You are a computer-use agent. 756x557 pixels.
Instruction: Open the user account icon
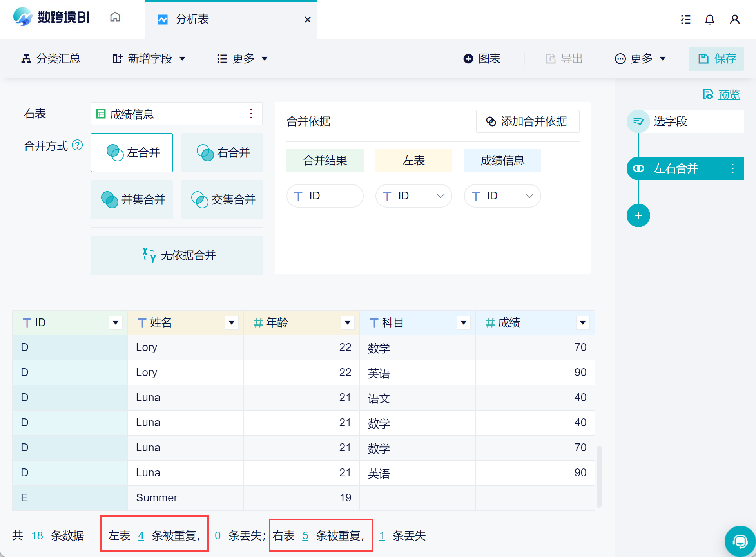(x=734, y=20)
